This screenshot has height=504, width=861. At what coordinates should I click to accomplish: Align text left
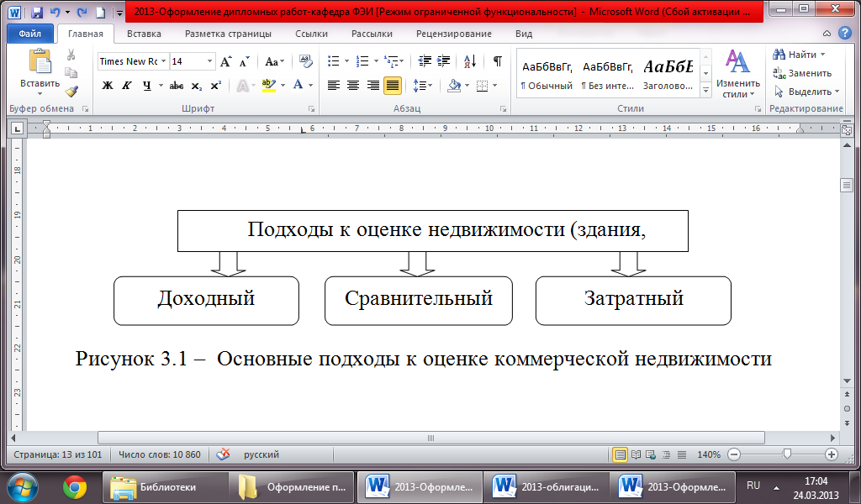pos(333,86)
